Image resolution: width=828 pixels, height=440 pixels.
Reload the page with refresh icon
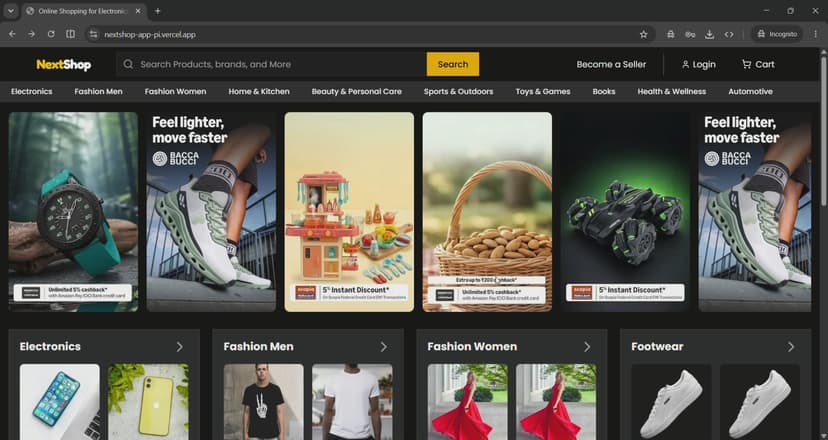tap(51, 34)
